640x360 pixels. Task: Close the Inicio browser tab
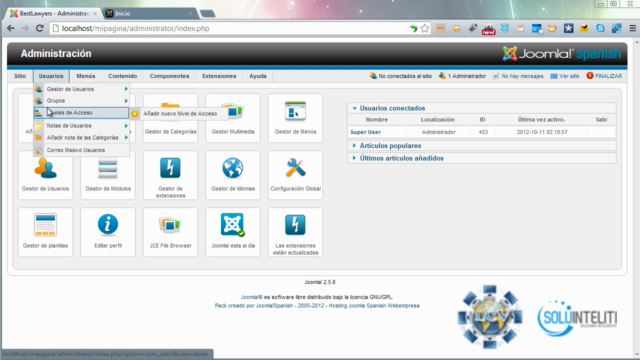pyautogui.click(x=190, y=13)
